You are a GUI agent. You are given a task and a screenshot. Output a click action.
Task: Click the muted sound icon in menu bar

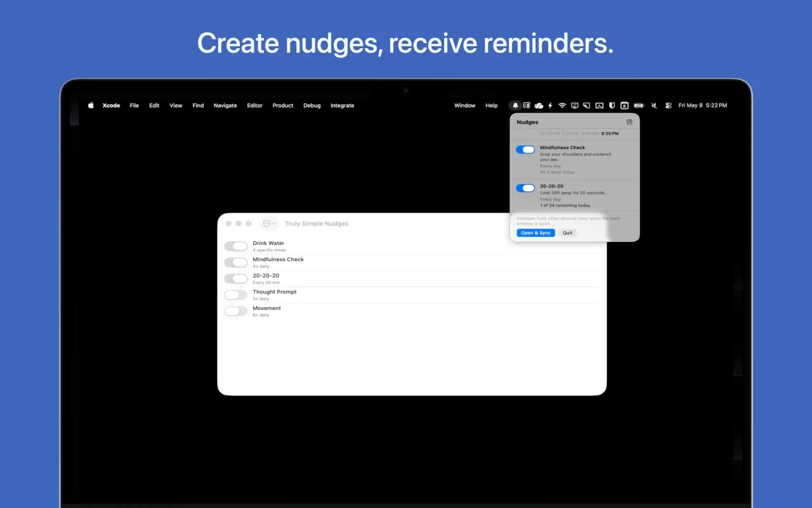click(x=654, y=105)
